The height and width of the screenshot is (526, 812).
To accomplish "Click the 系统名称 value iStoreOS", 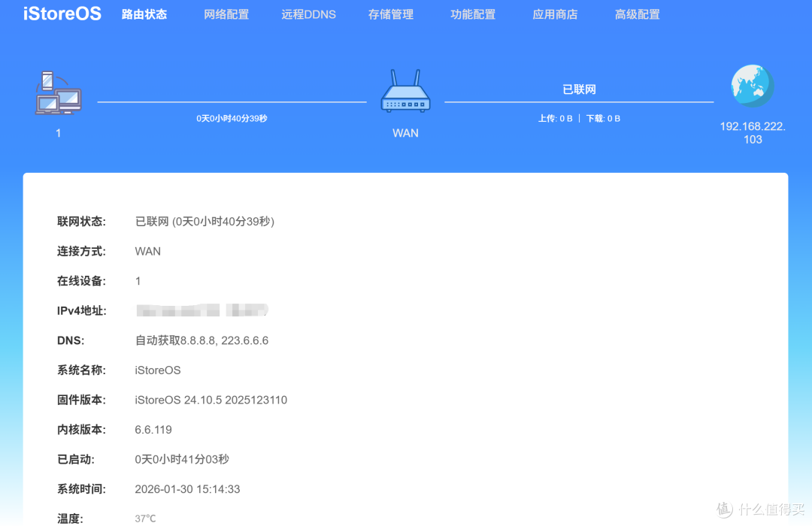I will coord(157,370).
